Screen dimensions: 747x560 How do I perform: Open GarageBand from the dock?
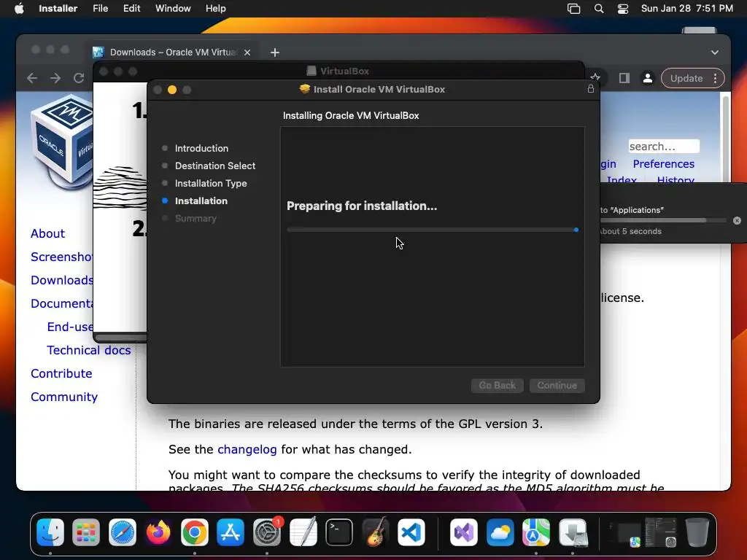point(375,532)
